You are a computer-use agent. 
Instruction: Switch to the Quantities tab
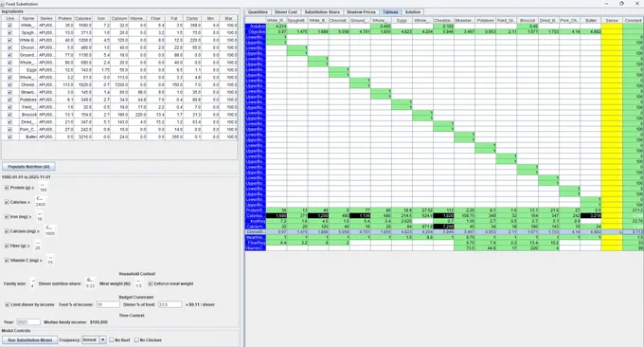(x=258, y=12)
